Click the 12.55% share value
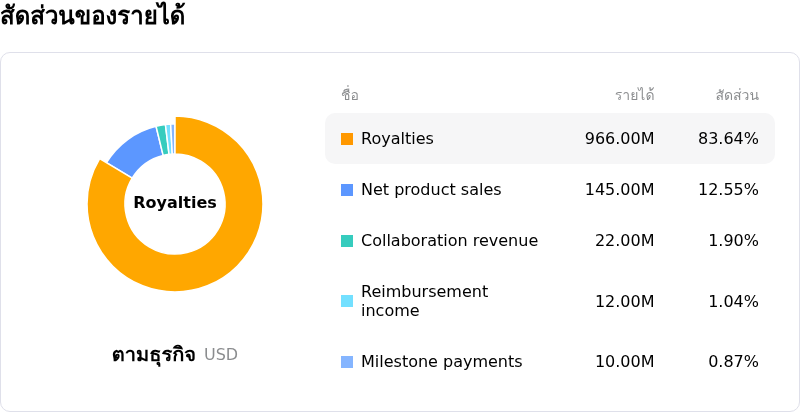 (728, 190)
